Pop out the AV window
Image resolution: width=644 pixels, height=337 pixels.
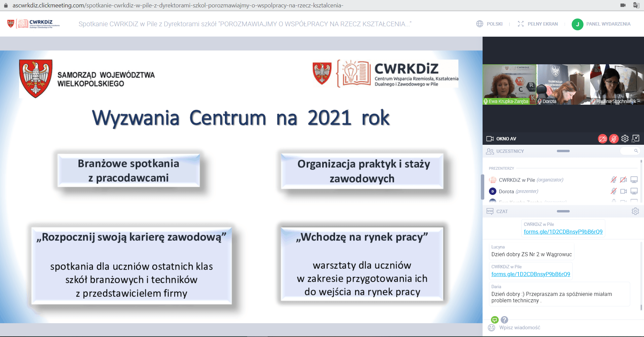(x=636, y=138)
